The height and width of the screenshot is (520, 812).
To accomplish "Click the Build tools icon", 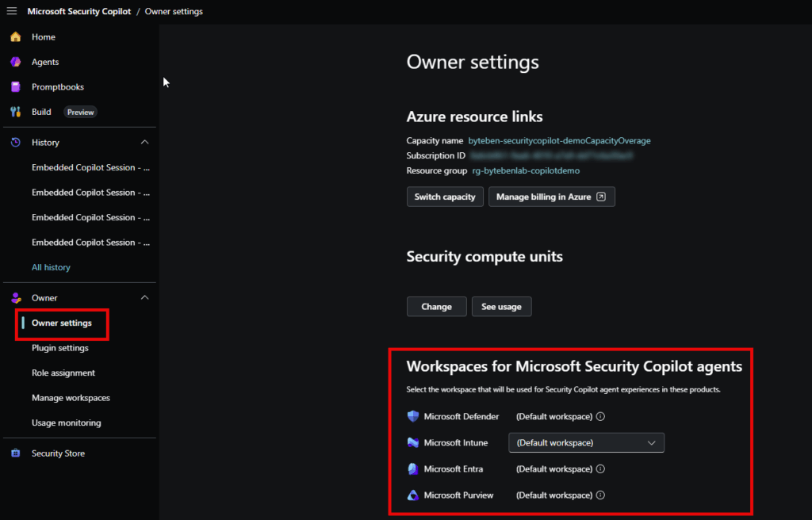I will coord(15,112).
